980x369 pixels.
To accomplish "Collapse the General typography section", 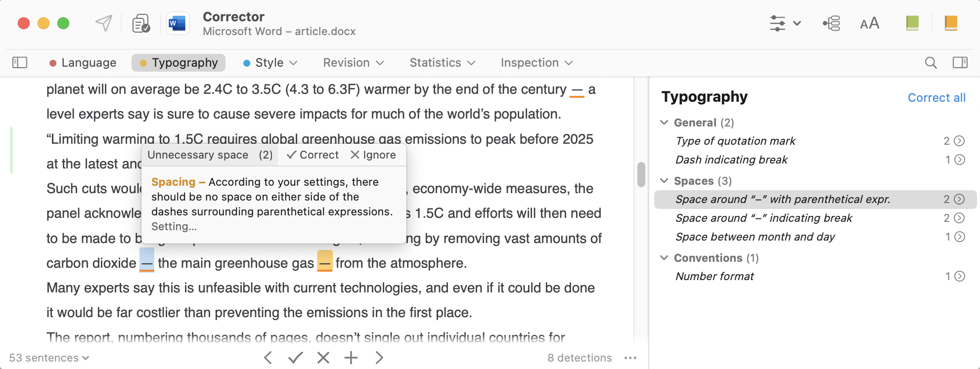I will [665, 123].
